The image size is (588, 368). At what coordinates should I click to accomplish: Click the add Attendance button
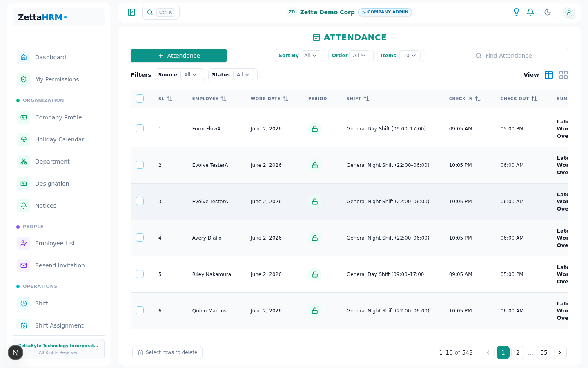179,56
